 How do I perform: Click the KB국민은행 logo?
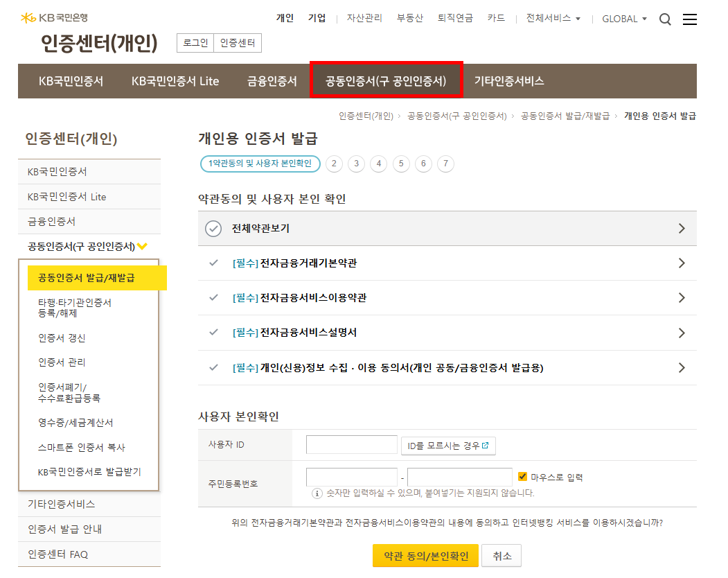click(54, 17)
